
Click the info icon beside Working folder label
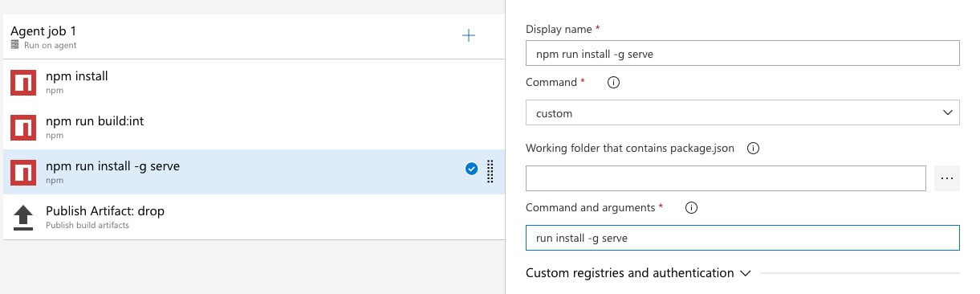[x=753, y=149]
